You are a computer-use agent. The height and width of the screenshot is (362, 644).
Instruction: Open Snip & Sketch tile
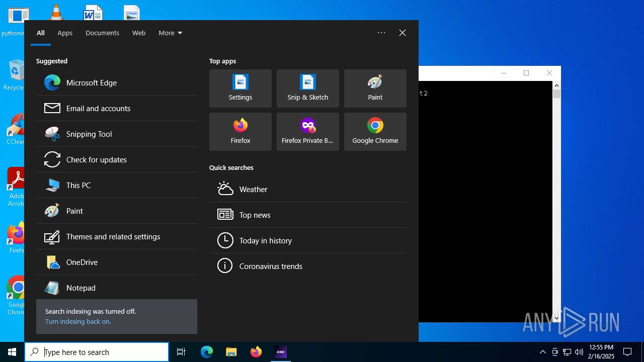308,88
